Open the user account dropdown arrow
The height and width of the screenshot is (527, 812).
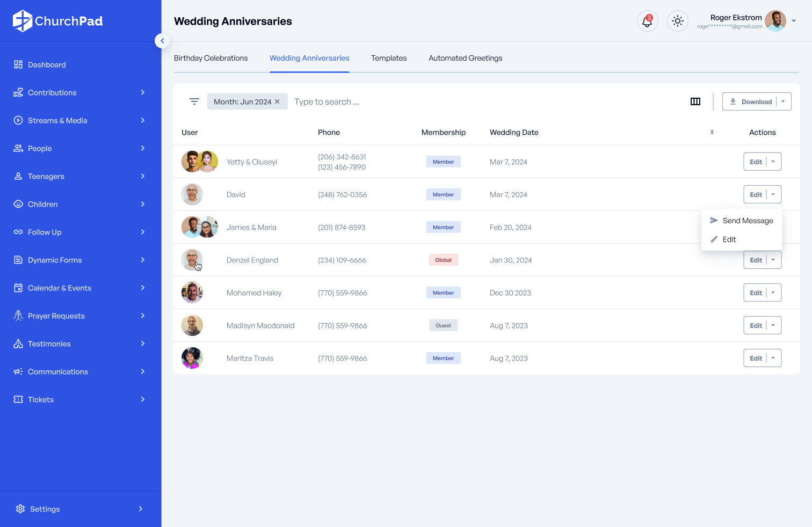[794, 21]
